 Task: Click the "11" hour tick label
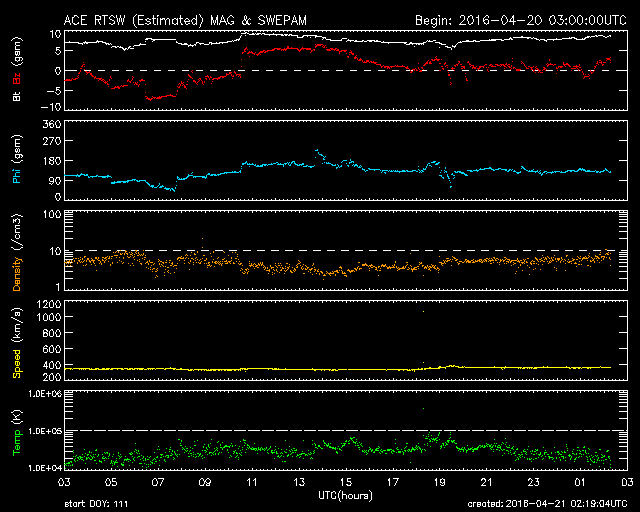click(252, 482)
